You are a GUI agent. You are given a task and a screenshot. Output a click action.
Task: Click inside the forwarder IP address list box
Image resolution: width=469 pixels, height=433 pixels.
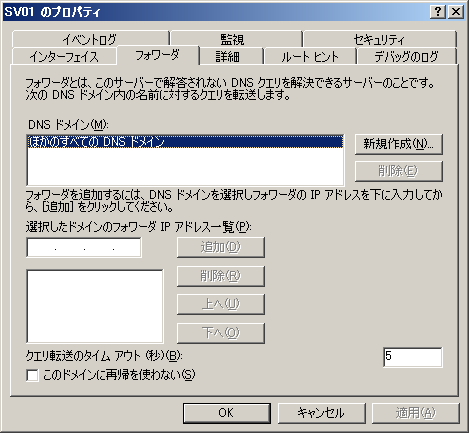[95, 306]
